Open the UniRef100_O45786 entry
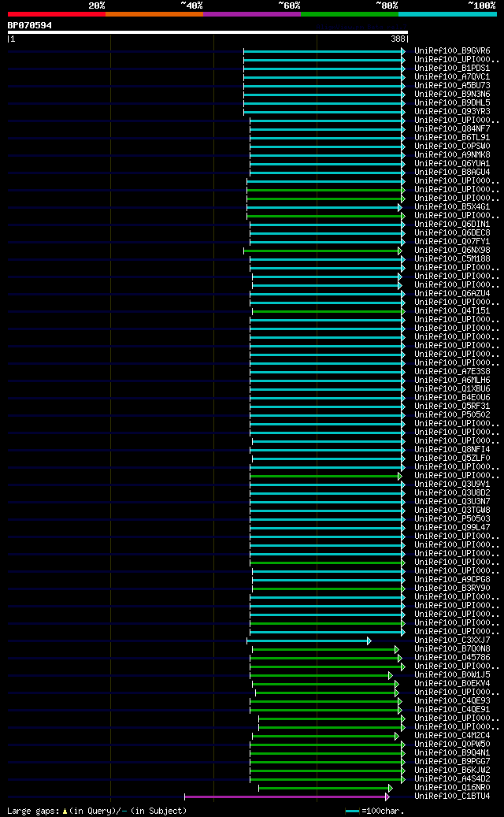Viewport: 504px width, 817px height. pyautogui.click(x=452, y=658)
